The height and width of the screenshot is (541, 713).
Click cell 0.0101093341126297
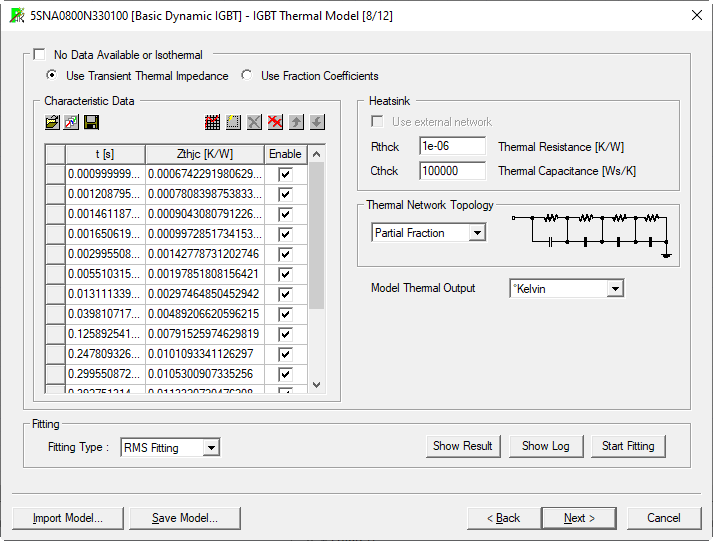point(205,354)
